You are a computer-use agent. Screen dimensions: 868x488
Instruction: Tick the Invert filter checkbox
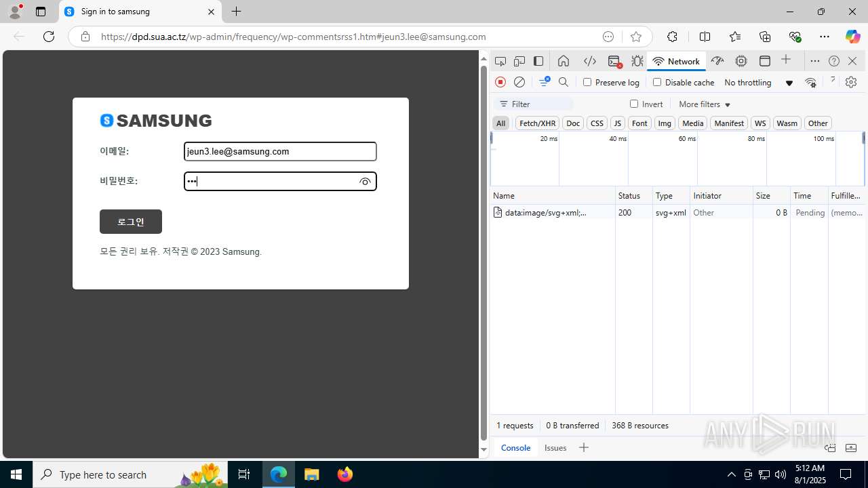click(x=634, y=104)
